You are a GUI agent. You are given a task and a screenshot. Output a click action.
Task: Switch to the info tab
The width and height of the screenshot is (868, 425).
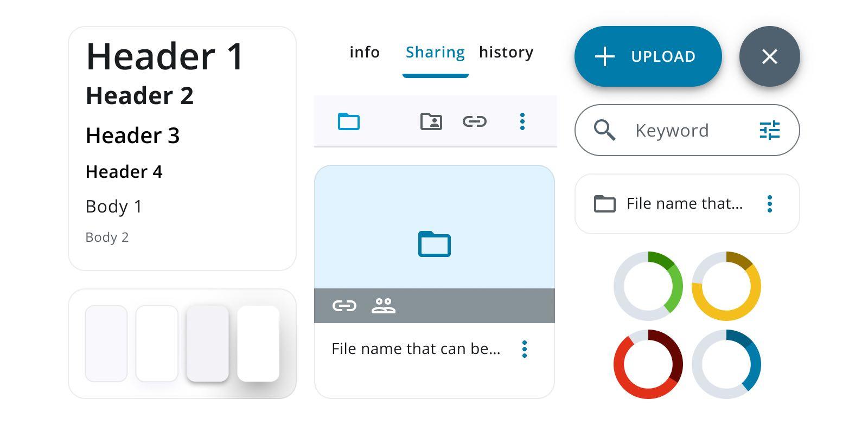click(365, 53)
